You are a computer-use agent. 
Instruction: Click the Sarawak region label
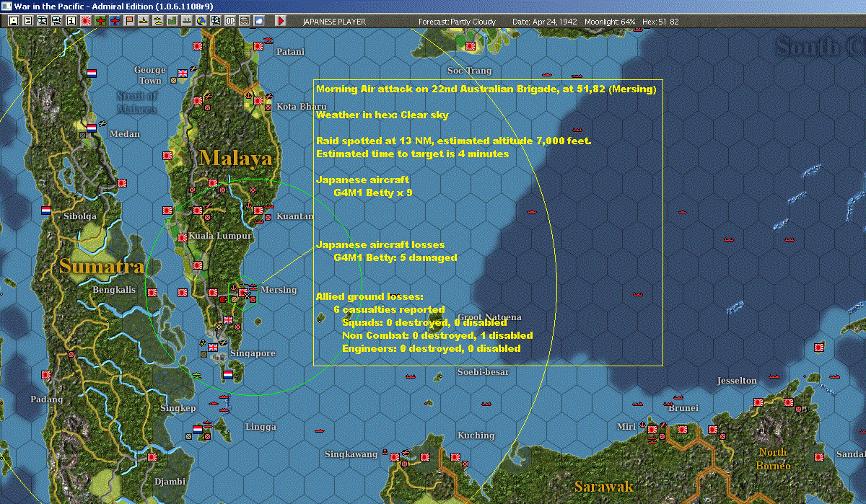click(604, 487)
